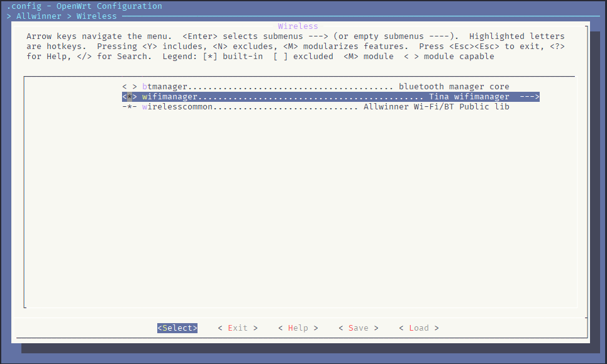Click the < Exit > button
The image size is (607, 364).
point(238,328)
